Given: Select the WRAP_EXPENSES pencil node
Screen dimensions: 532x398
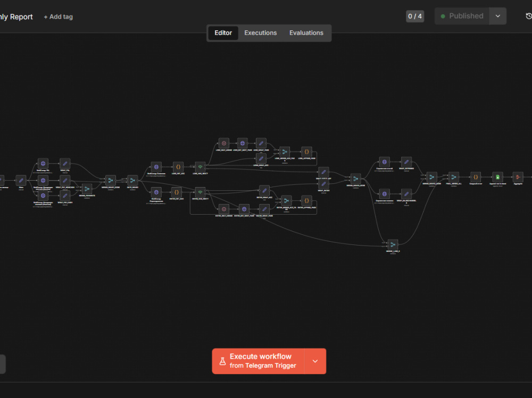Looking at the screenshot, I should click(406, 162).
